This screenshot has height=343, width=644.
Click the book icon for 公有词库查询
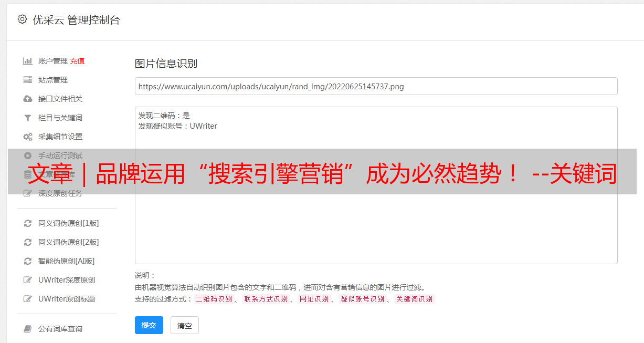click(x=28, y=329)
